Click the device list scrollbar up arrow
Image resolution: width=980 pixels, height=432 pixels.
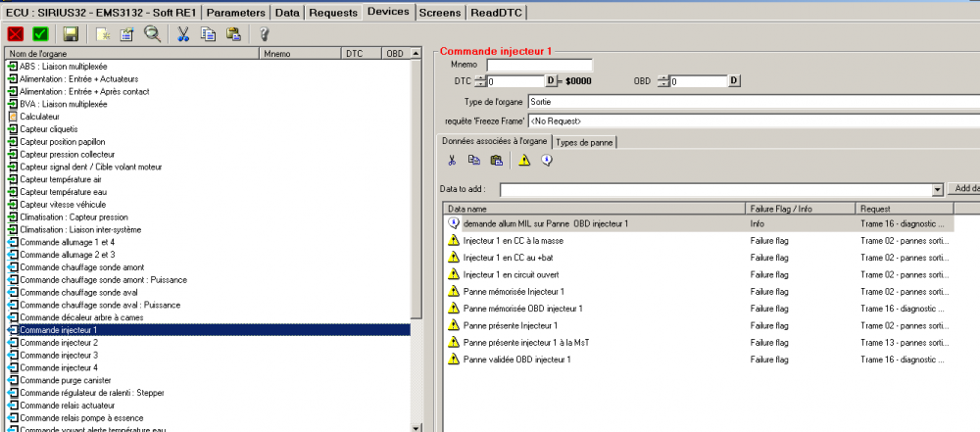click(x=416, y=54)
